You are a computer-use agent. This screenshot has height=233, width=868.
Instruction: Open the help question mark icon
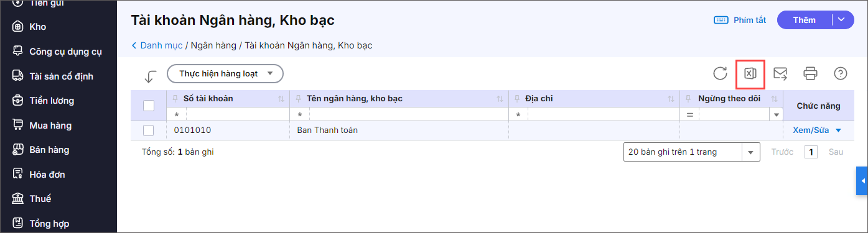pos(841,74)
